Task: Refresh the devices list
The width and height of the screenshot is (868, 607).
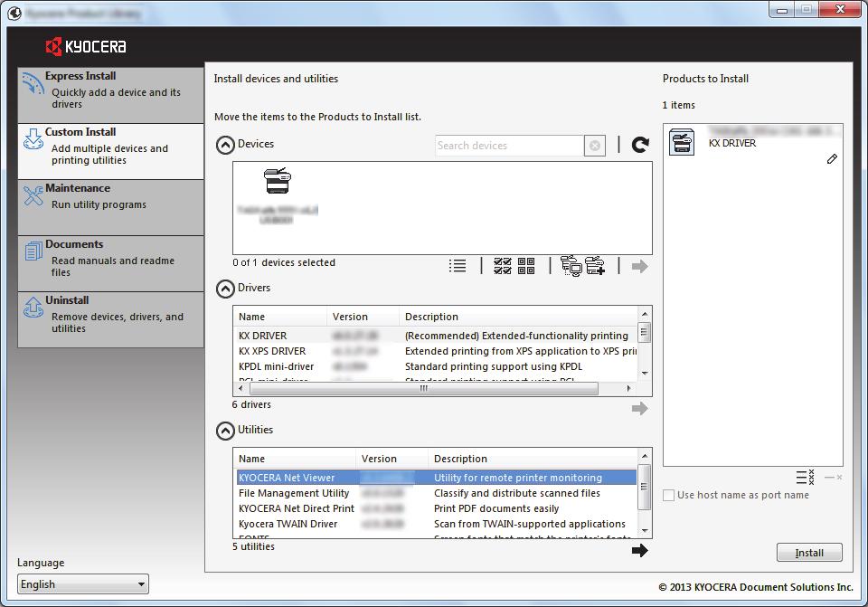Action: (x=640, y=145)
